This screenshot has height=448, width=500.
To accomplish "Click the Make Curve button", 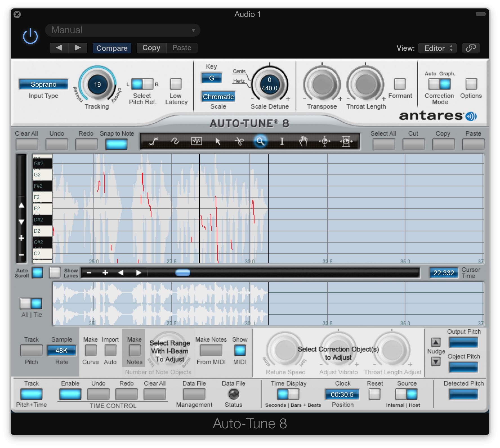I will pos(91,350).
